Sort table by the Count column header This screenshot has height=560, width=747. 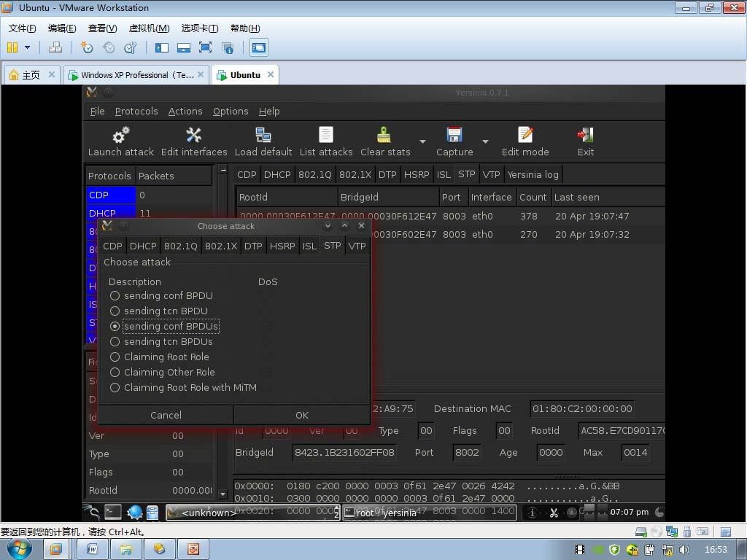(x=533, y=197)
